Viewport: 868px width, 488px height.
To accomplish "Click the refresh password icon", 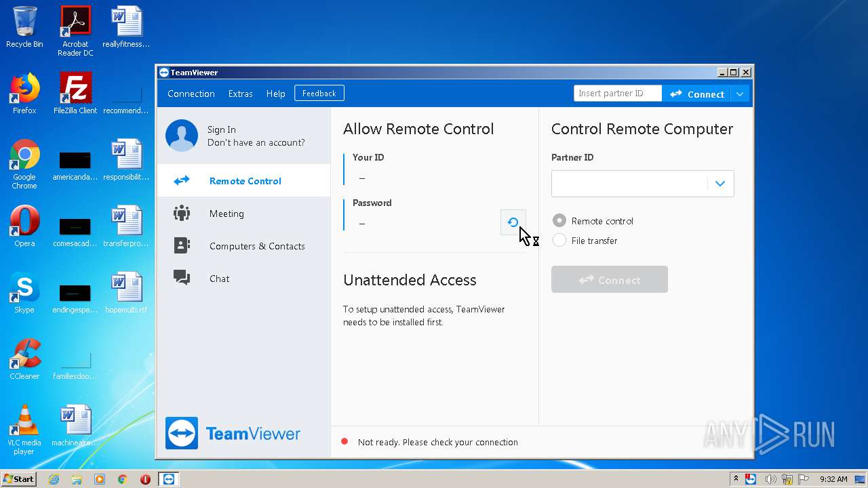I will pyautogui.click(x=513, y=222).
